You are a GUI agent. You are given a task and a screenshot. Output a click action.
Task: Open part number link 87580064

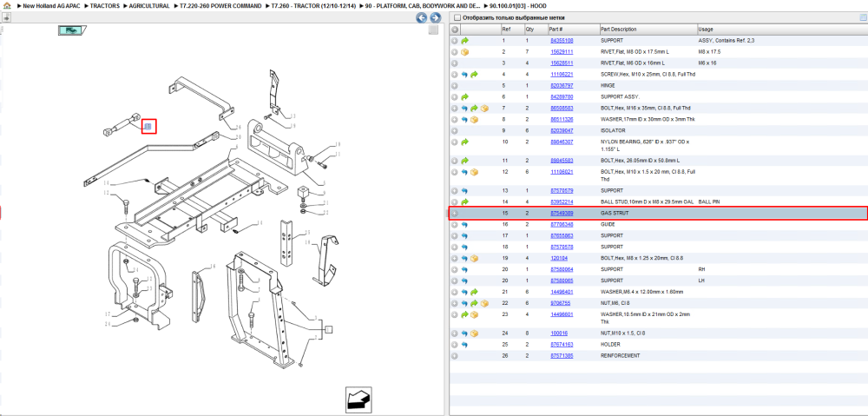tap(562, 269)
